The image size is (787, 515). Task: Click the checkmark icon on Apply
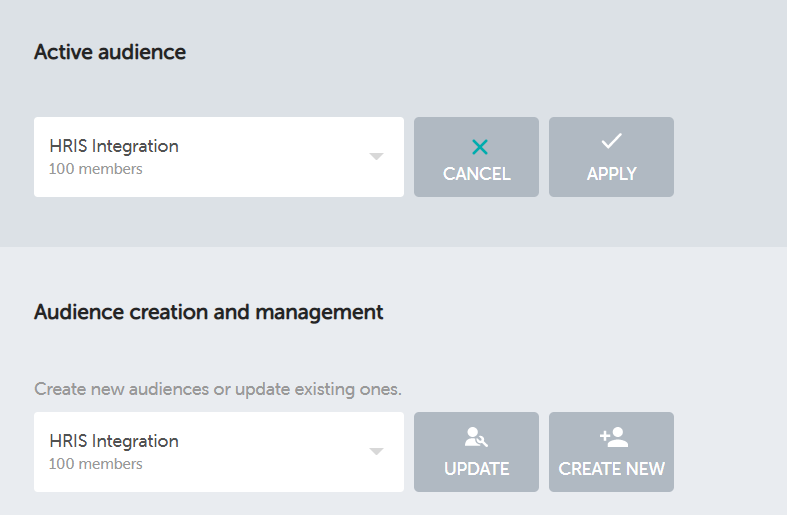tap(611, 142)
